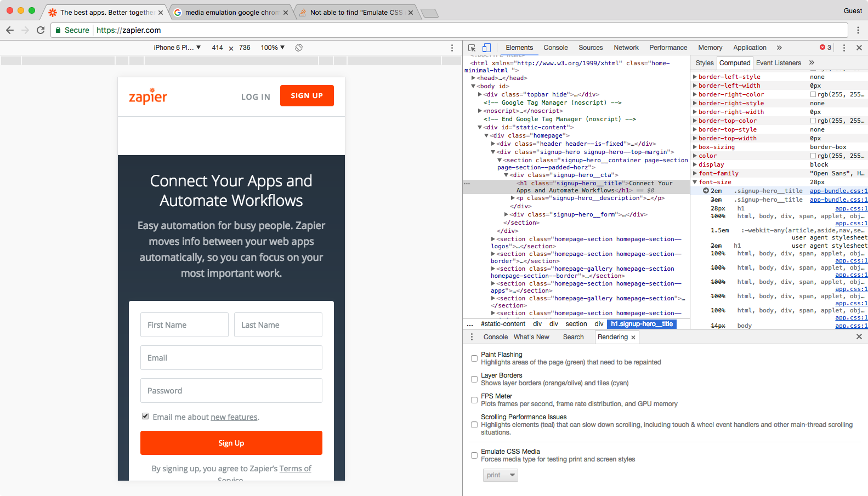This screenshot has height=496, width=868.
Task: Close the media emulation Google tab
Action: coord(286,13)
